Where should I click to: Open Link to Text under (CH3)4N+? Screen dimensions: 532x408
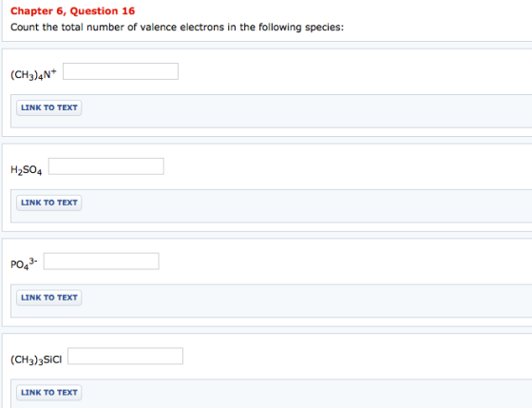coord(49,107)
